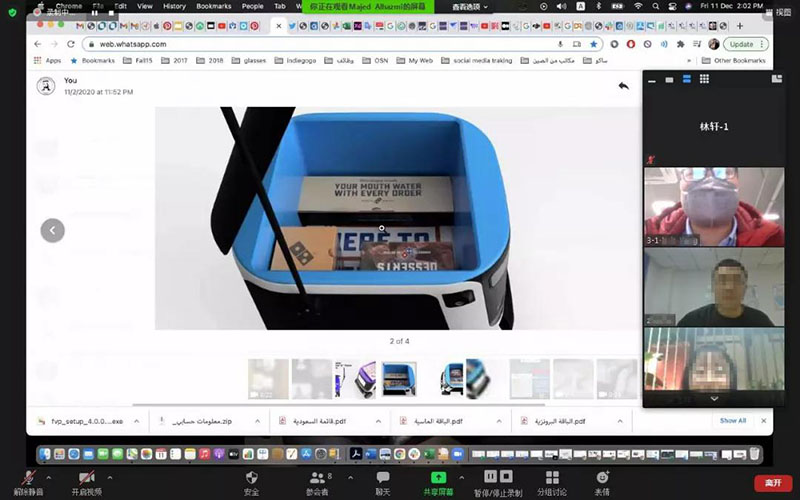Minimize Zoom video panel with dash icon
Viewport: 800px width, 500px height.
click(652, 80)
